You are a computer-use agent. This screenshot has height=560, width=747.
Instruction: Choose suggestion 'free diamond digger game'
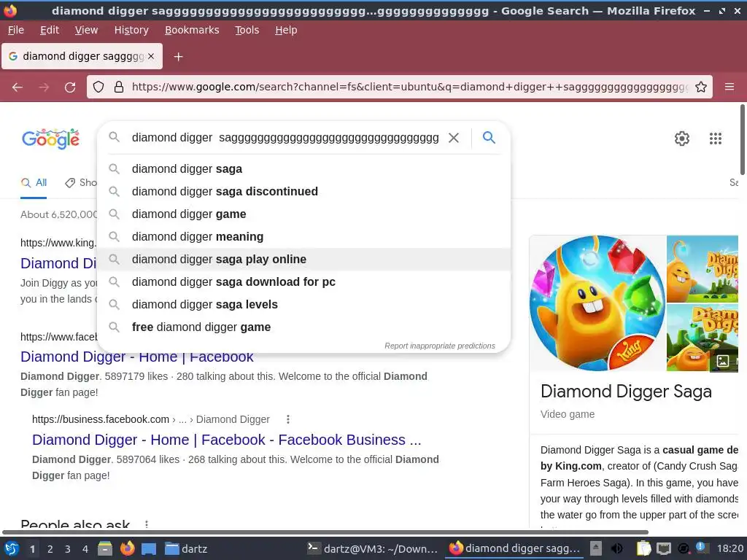[303, 327]
